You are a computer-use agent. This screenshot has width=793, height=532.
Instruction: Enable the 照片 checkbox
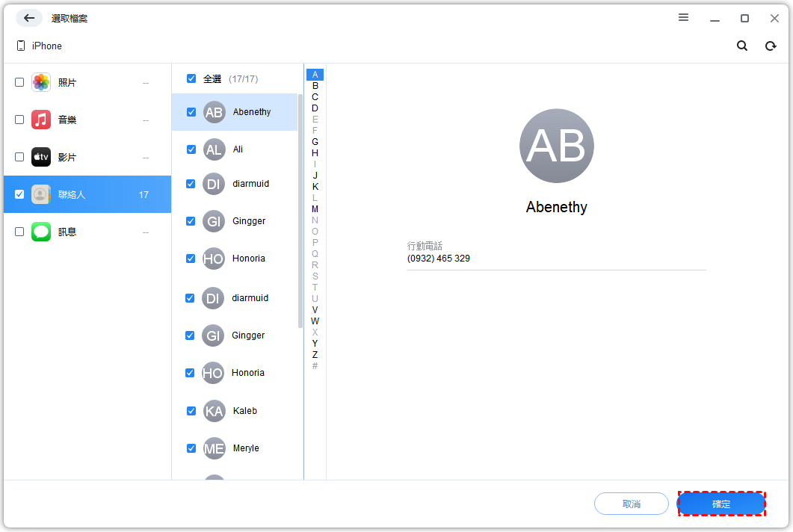pyautogui.click(x=19, y=82)
